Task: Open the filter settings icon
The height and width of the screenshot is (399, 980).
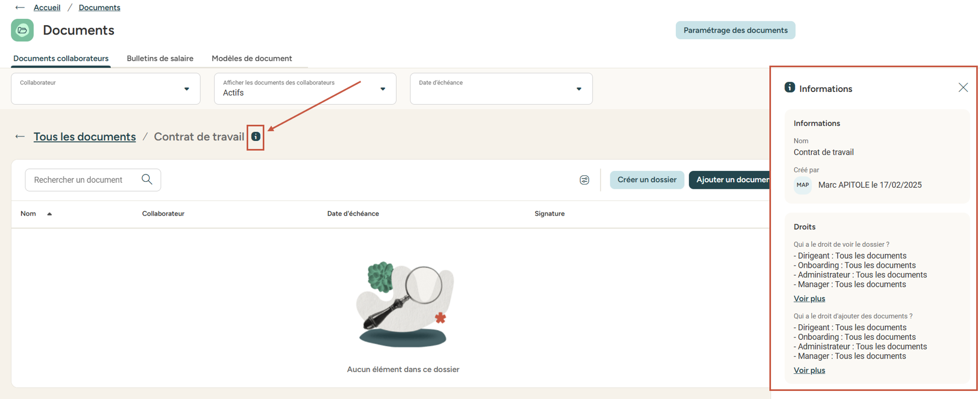Action: 585,180
